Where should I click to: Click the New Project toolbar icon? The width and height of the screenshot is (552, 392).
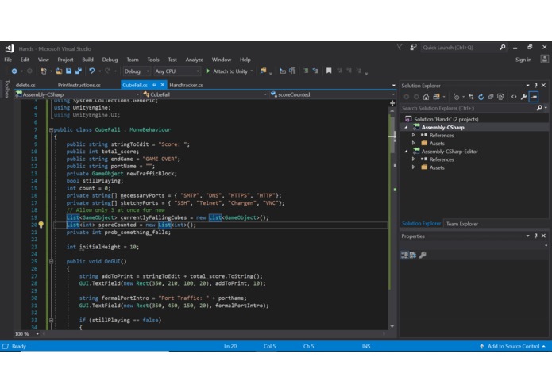point(44,71)
